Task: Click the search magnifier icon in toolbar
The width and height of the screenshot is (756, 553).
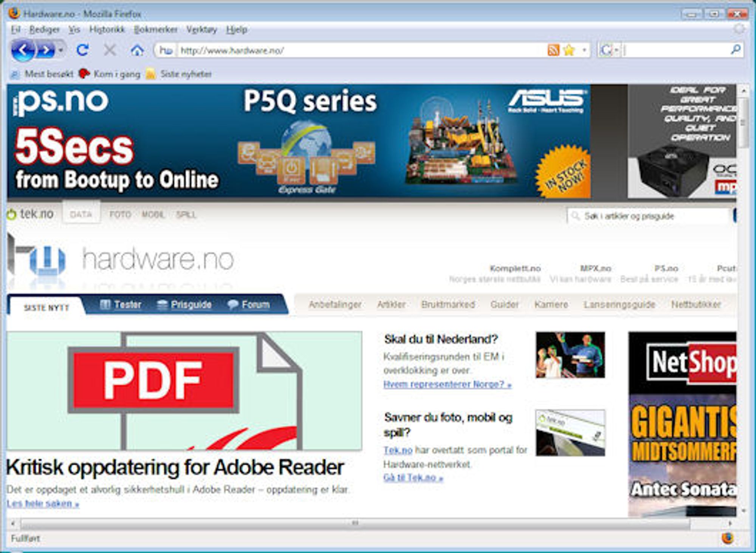Action: pos(735,50)
